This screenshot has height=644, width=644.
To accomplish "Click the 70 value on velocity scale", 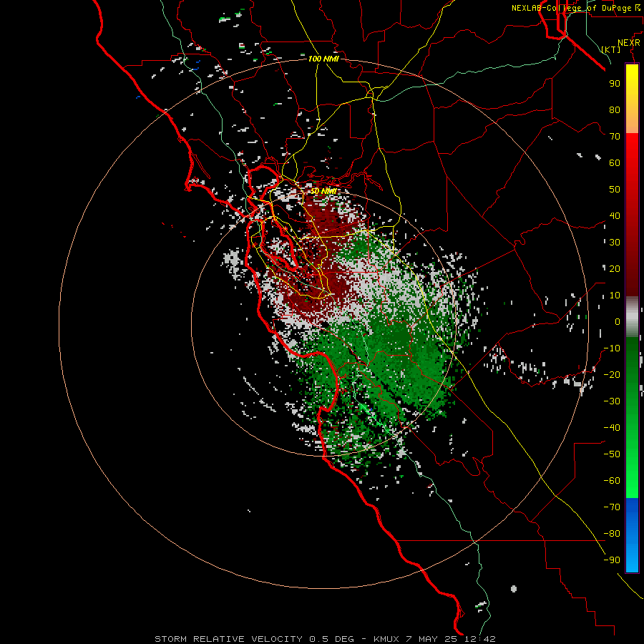I will pyautogui.click(x=615, y=137).
